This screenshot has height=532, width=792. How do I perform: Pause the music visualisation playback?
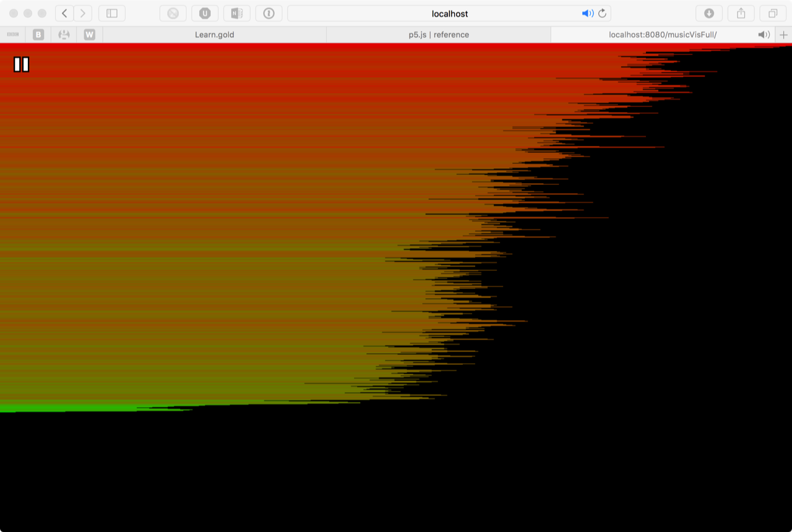click(x=22, y=64)
